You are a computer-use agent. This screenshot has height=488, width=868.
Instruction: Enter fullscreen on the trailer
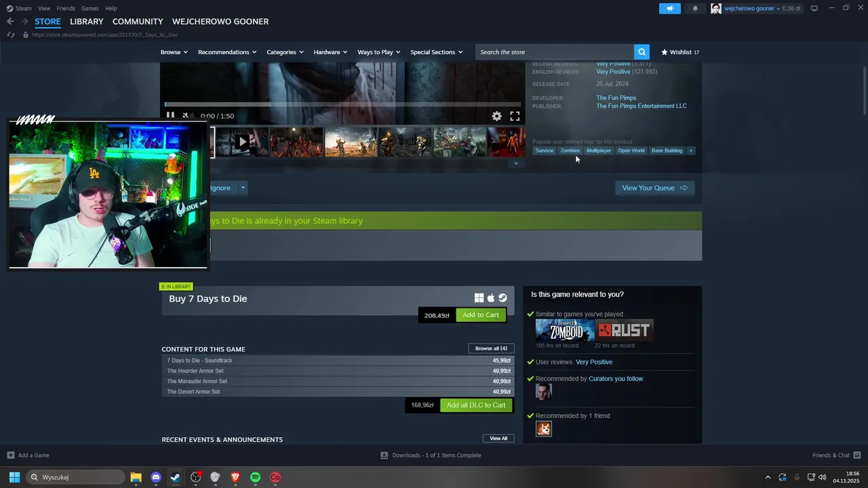tap(515, 116)
